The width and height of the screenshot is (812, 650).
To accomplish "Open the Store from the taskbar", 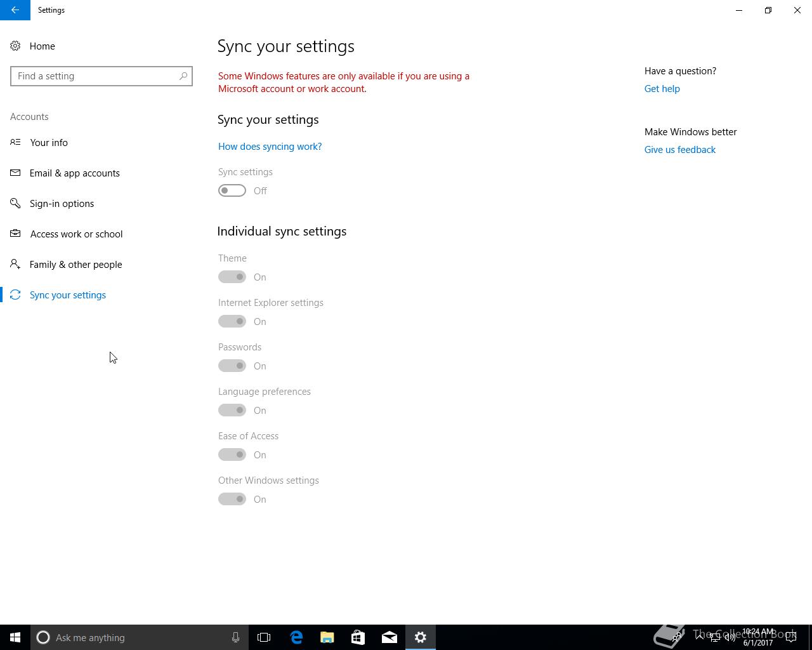I will tap(358, 637).
